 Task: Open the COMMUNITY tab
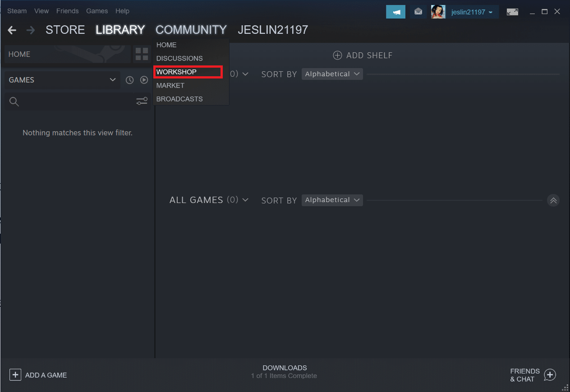191,30
